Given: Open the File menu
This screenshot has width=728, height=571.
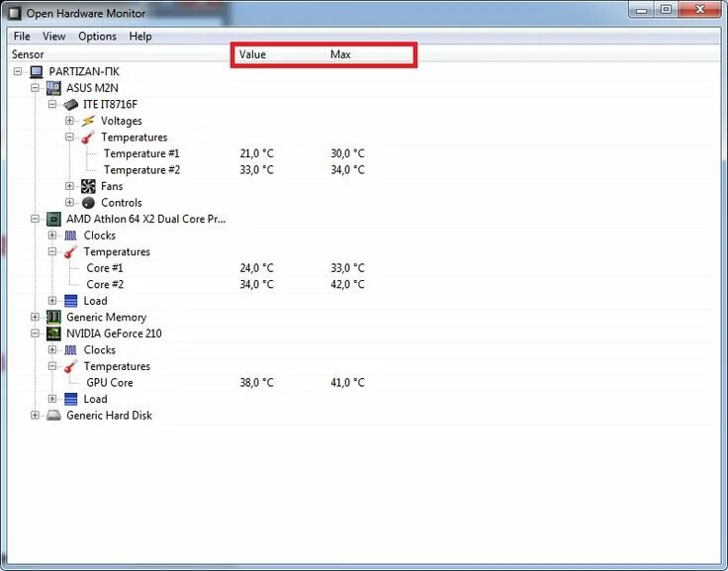Looking at the screenshot, I should pyautogui.click(x=22, y=37).
